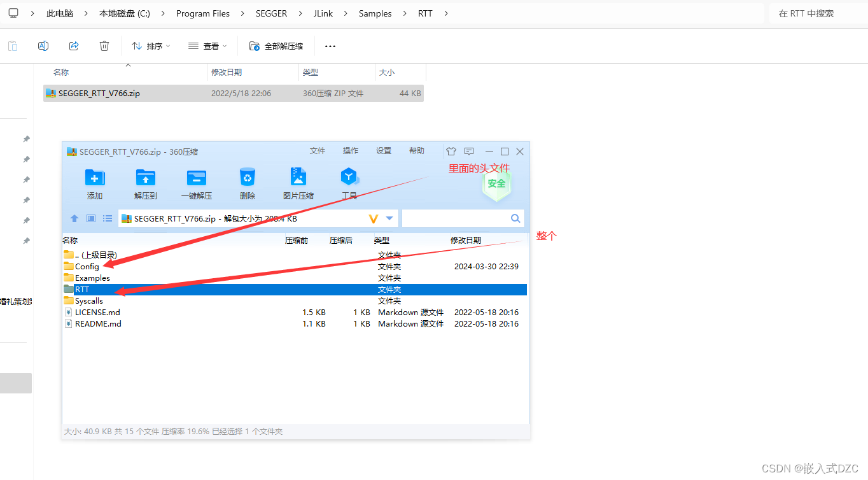Click the monitor icon at the start of the address bar
This screenshot has height=480, width=868.
point(13,13)
